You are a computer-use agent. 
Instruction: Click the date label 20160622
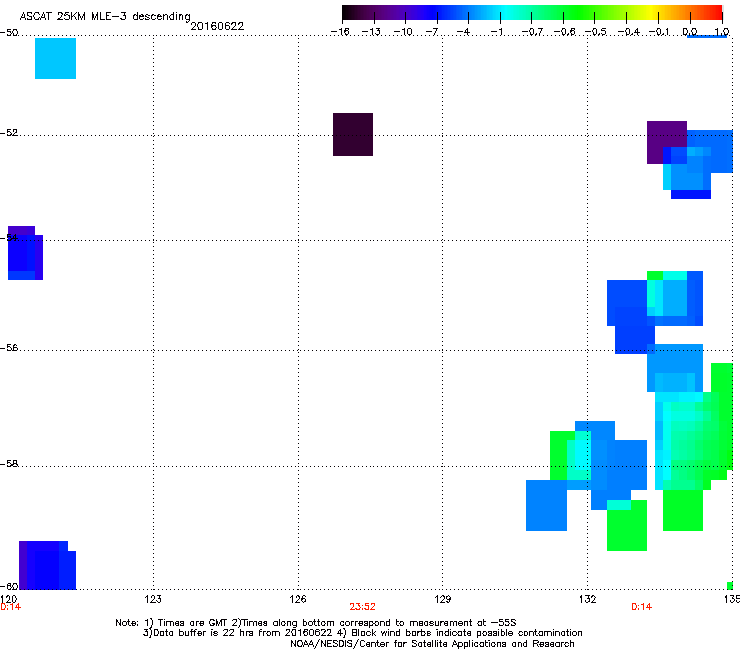[217, 26]
